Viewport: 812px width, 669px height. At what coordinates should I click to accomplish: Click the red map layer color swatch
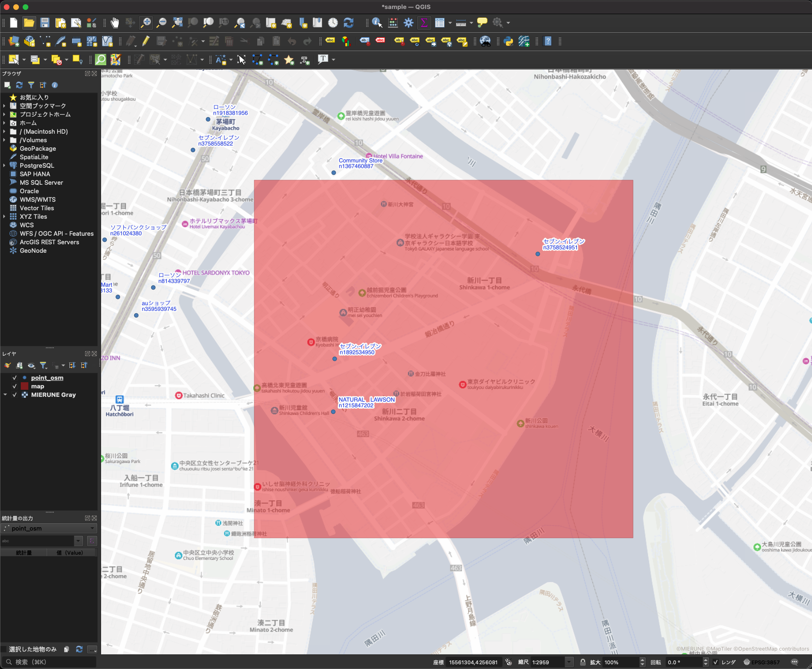click(x=25, y=386)
